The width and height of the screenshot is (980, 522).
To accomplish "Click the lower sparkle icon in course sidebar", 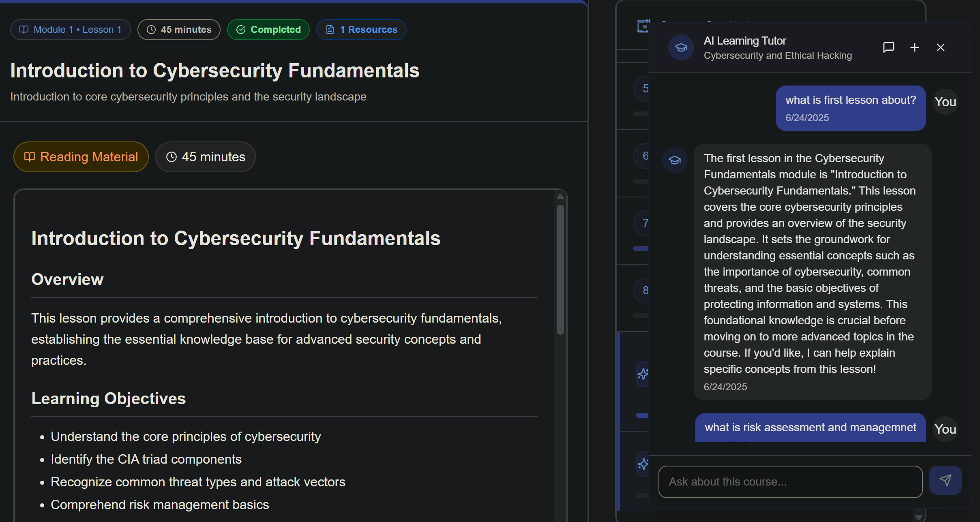I will (x=642, y=464).
